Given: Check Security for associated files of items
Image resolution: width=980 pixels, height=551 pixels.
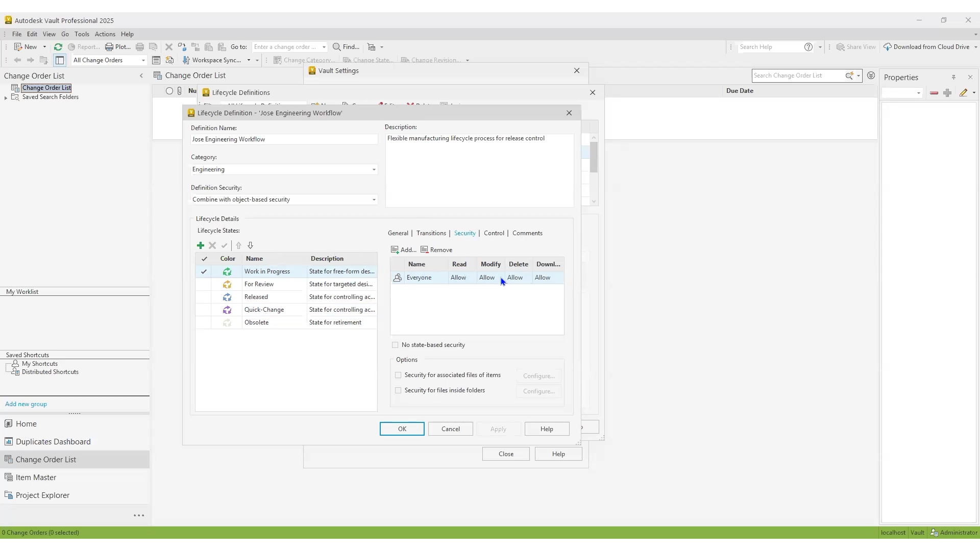Looking at the screenshot, I should click(398, 375).
